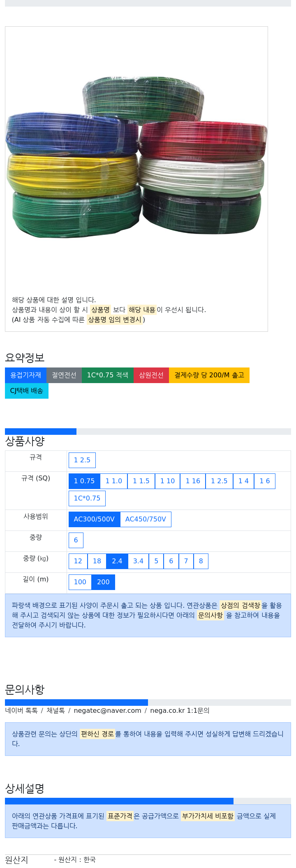This screenshot has width=296, height=868.
Task: Click the 삼원전선 red tag
Action: click(x=151, y=375)
